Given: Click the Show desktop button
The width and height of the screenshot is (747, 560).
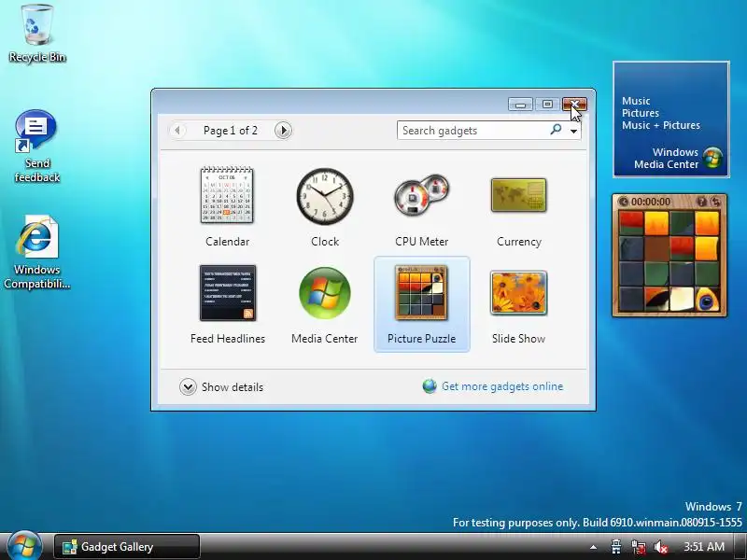Looking at the screenshot, I should coord(742,547).
